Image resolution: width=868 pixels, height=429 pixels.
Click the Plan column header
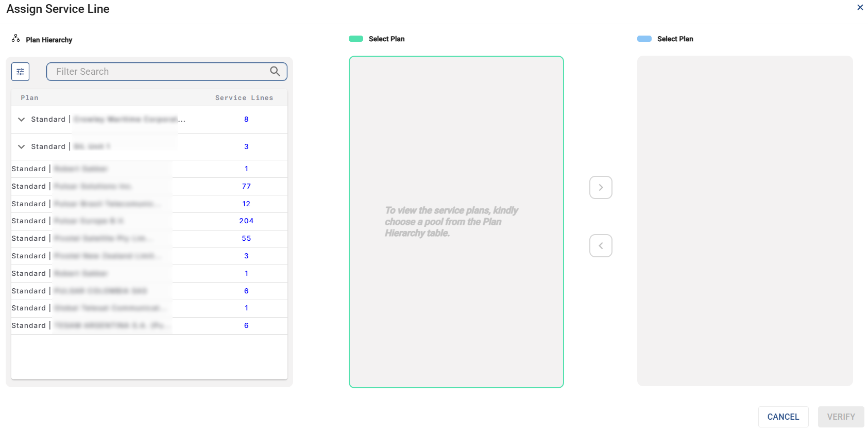tap(29, 98)
